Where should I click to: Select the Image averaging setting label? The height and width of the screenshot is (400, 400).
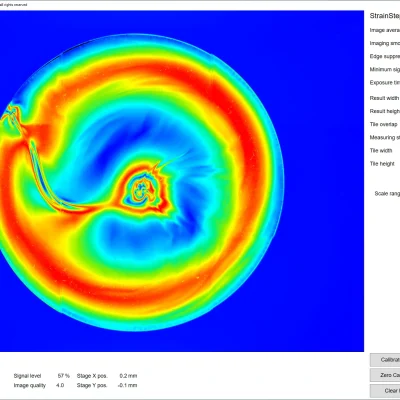click(385, 30)
